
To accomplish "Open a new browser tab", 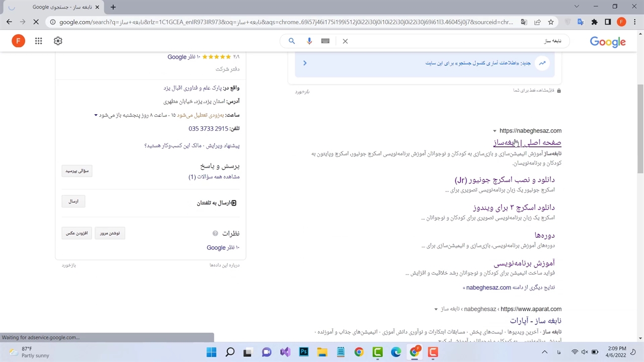I will 113,7.
